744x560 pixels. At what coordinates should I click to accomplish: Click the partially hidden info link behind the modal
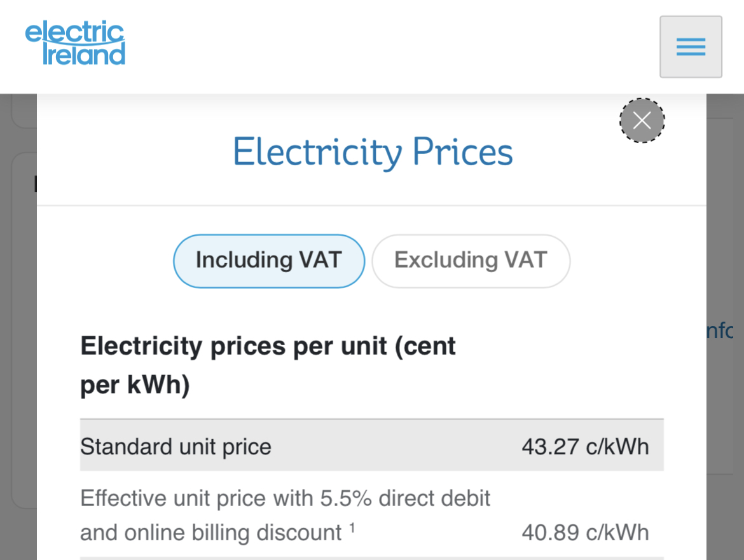click(719, 331)
